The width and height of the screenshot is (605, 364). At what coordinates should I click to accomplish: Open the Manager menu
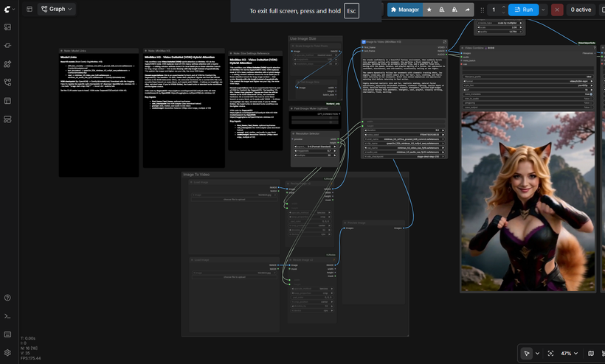click(405, 10)
